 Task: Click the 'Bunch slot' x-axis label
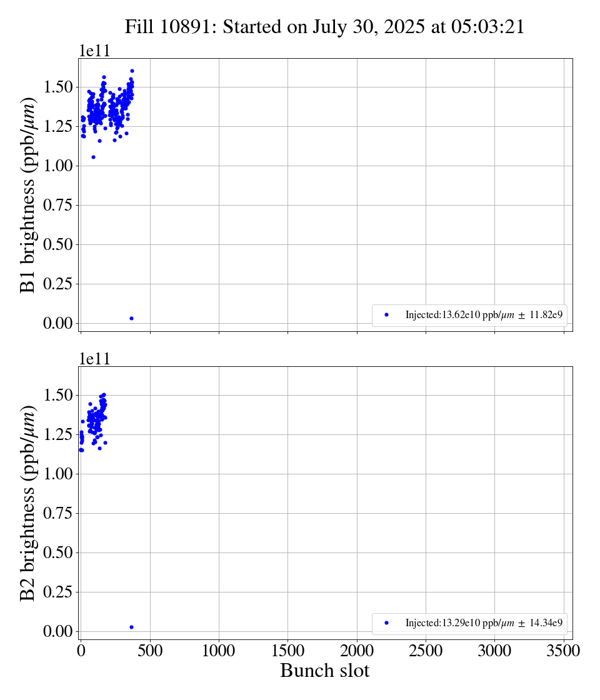324,671
